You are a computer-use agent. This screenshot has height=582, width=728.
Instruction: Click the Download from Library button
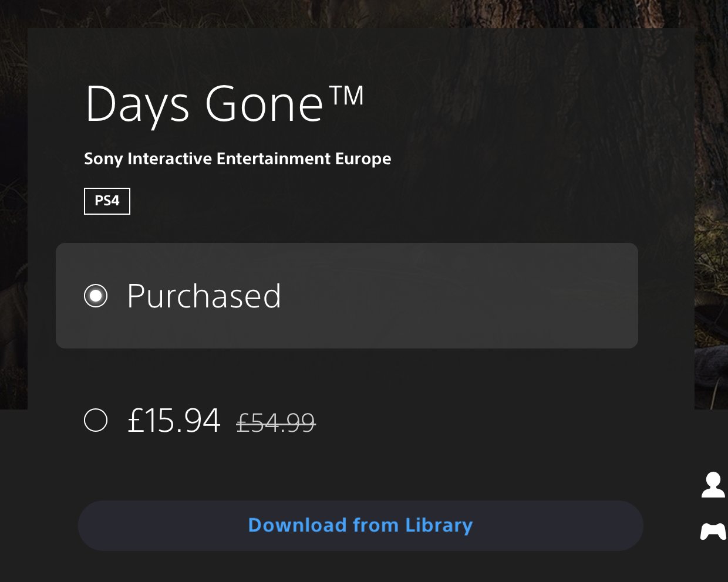(x=360, y=525)
